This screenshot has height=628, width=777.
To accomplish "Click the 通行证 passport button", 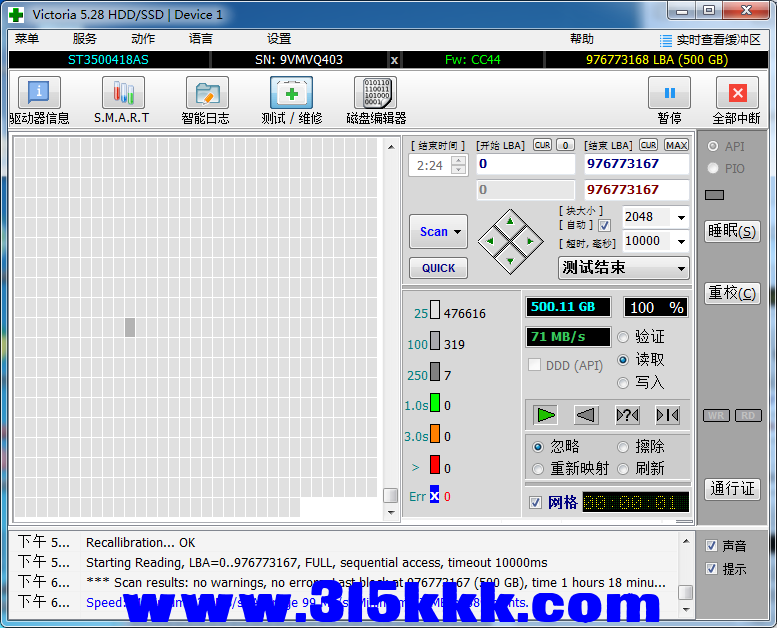I will tap(732, 488).
